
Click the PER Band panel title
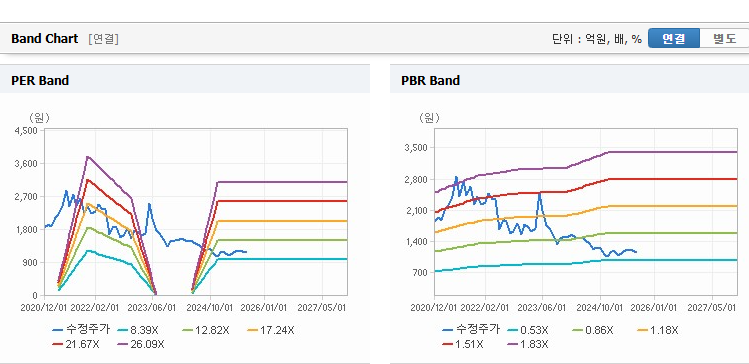coord(40,80)
